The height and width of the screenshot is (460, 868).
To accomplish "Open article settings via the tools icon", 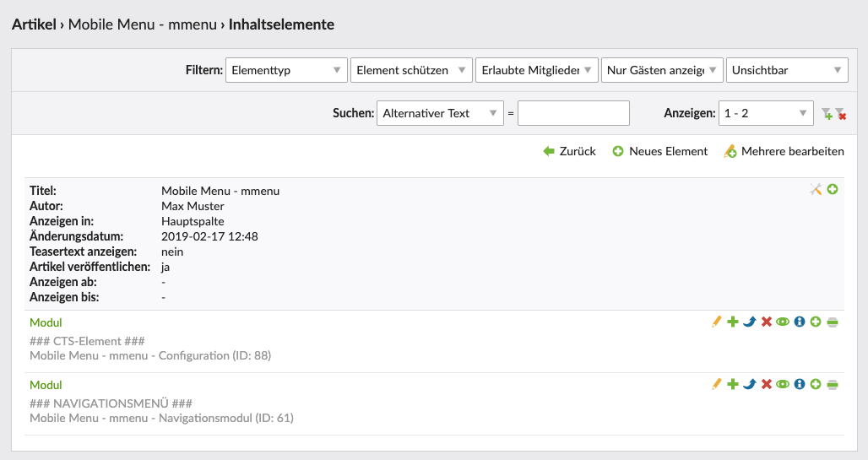I will [x=816, y=190].
